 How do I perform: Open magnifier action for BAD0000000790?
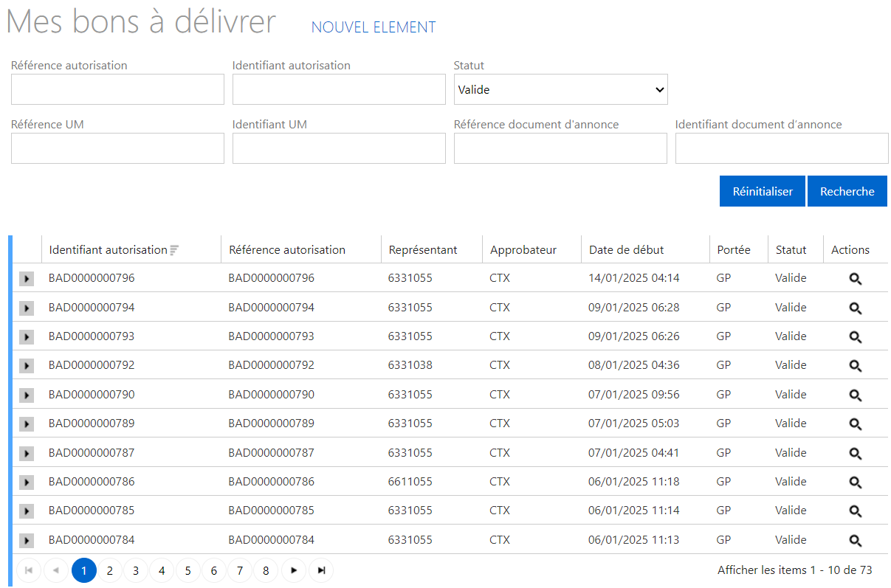pos(855,395)
